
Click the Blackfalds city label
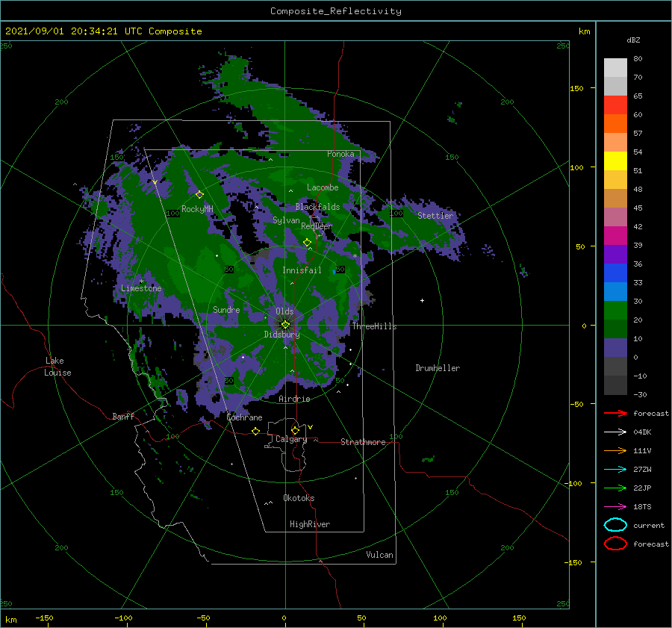[317, 207]
